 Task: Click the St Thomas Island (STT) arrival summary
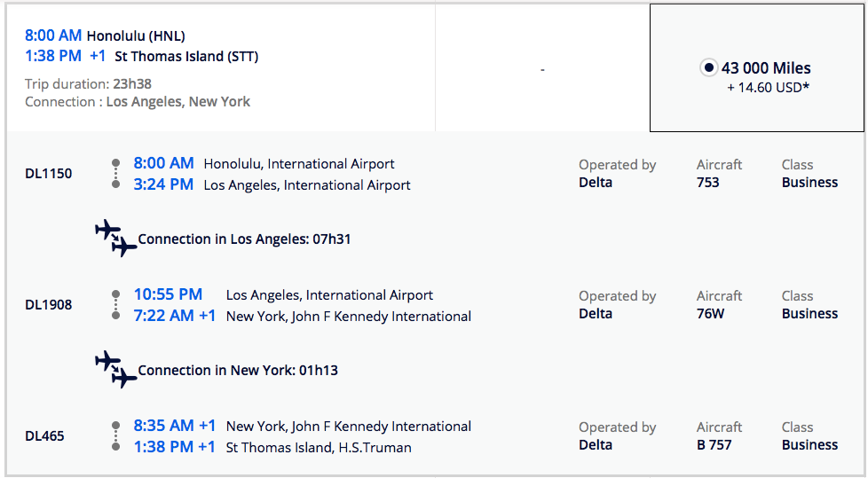pyautogui.click(x=186, y=57)
